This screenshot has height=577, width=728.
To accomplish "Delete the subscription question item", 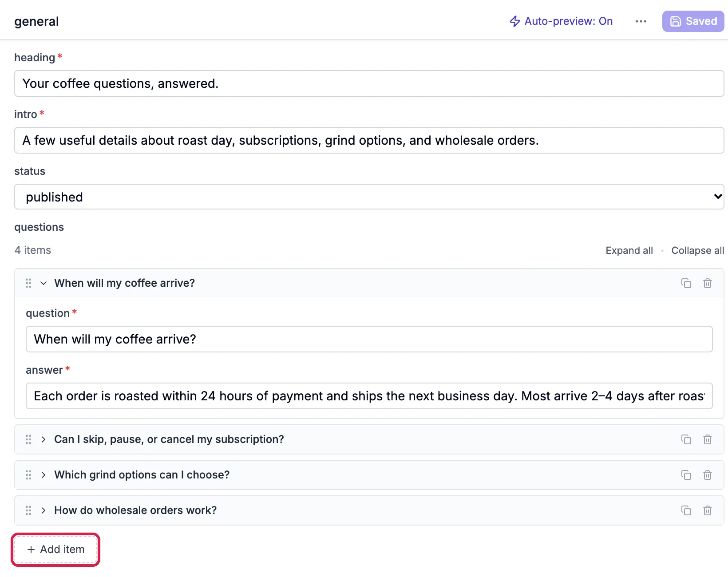I will (708, 439).
